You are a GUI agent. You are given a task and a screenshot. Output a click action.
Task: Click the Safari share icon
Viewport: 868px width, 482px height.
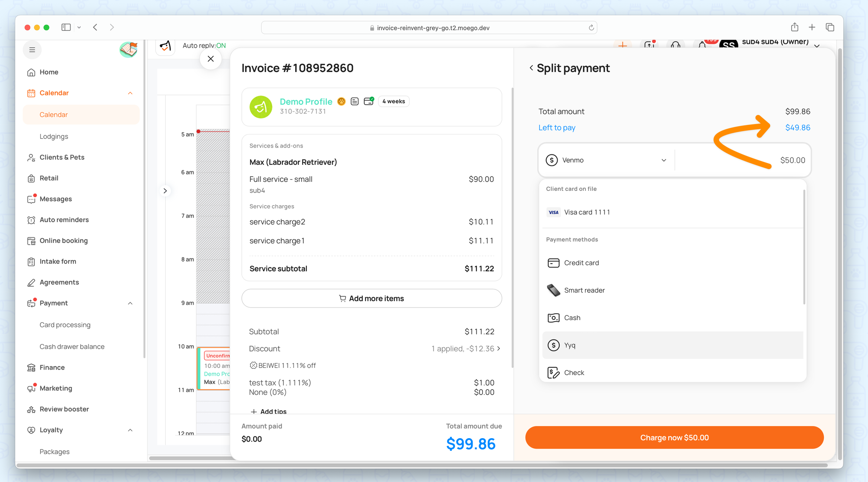point(794,27)
